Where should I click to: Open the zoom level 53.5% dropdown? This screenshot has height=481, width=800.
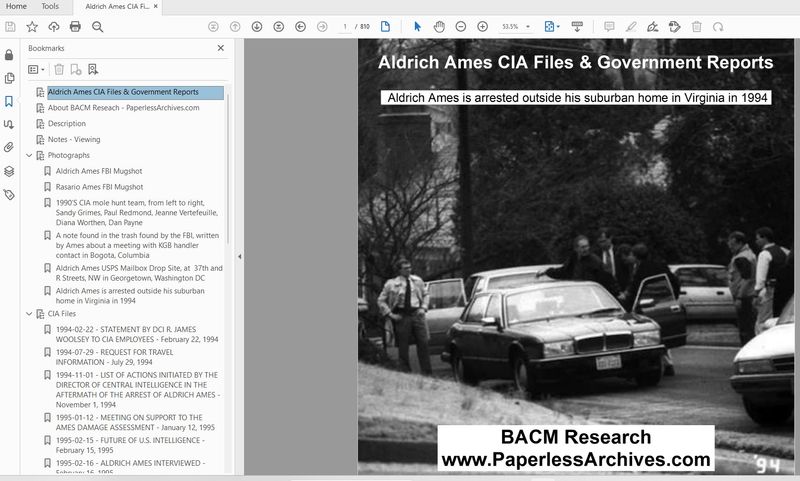(x=528, y=27)
